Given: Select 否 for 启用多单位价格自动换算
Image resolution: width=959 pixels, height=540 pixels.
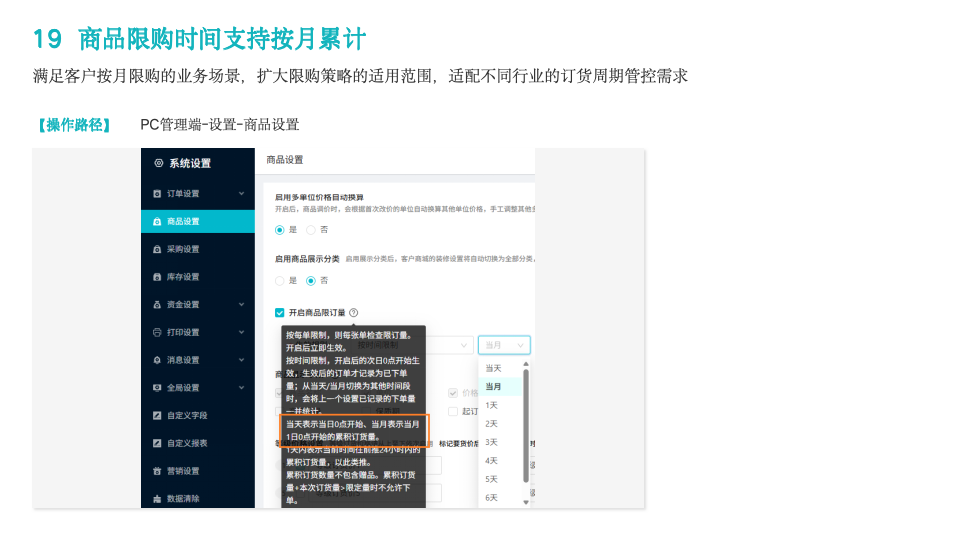Looking at the screenshot, I should [311, 230].
